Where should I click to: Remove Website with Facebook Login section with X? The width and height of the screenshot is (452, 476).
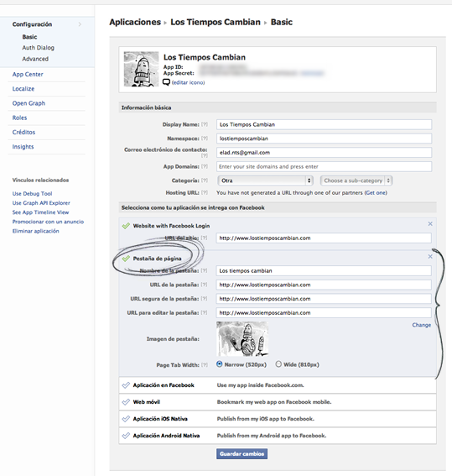pyautogui.click(x=430, y=224)
